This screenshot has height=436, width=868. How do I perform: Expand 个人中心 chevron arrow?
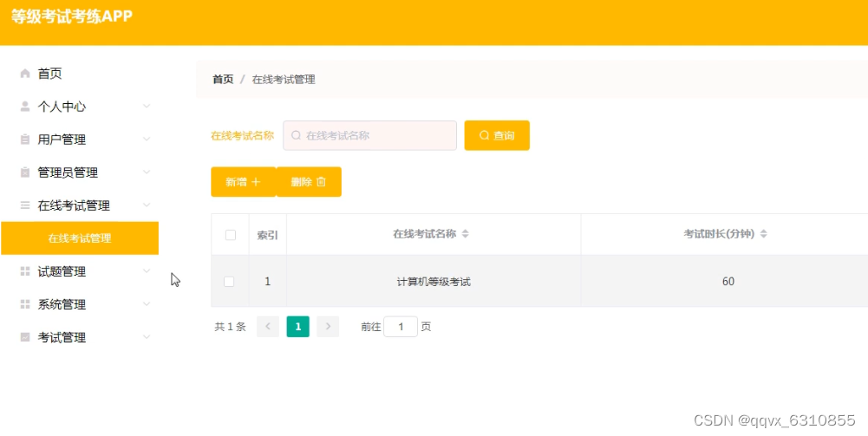tap(147, 106)
